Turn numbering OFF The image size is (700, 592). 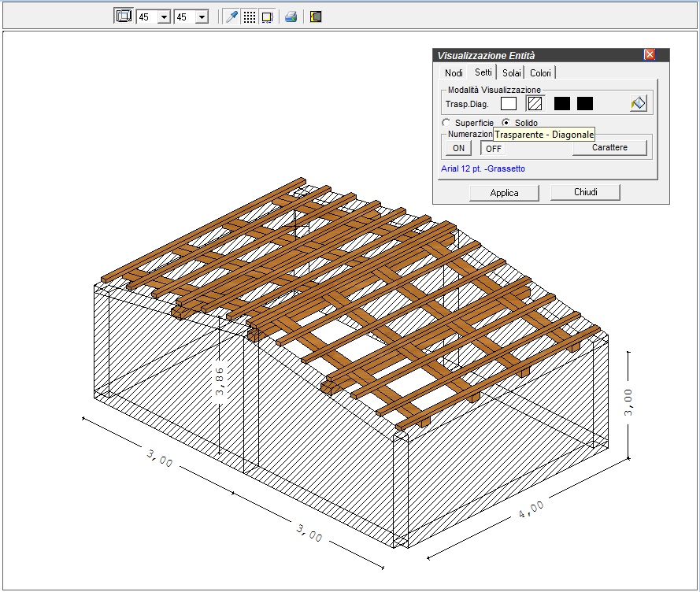point(493,149)
